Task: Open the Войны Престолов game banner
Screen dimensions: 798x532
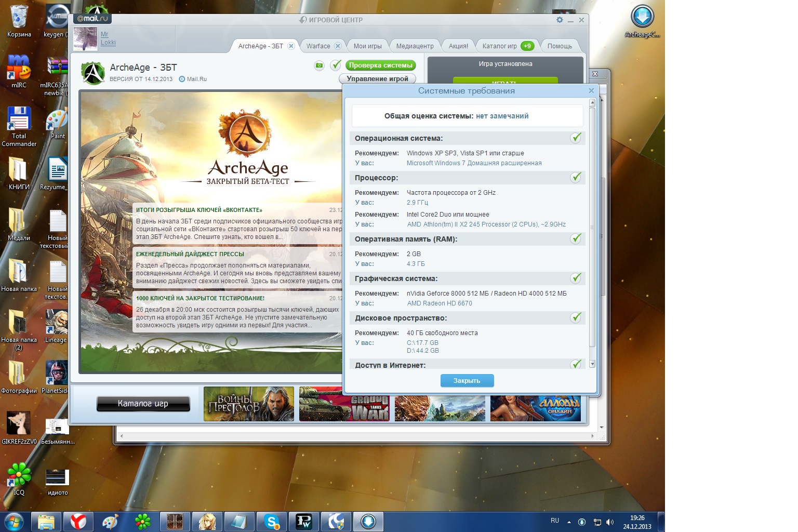Action: 248,404
